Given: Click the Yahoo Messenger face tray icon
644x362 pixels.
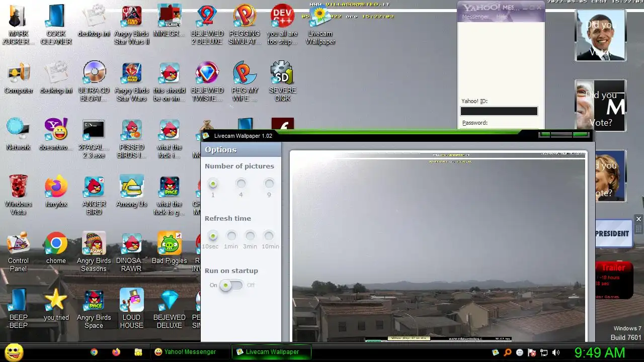Looking at the screenshot, I should point(520,352).
